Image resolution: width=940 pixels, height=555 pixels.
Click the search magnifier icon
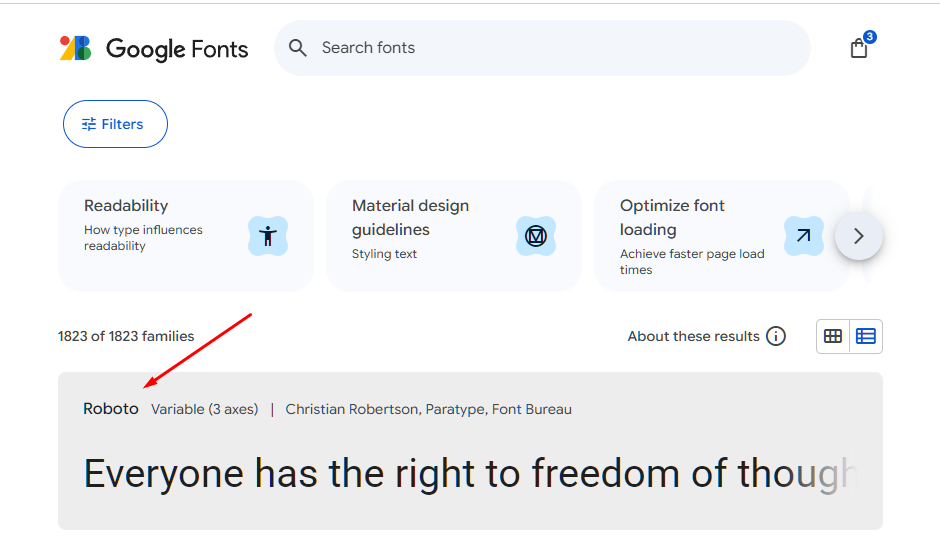tap(297, 48)
